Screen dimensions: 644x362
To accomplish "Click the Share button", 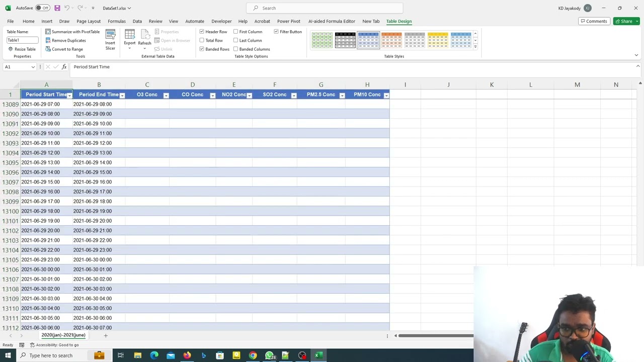I will [626, 21].
